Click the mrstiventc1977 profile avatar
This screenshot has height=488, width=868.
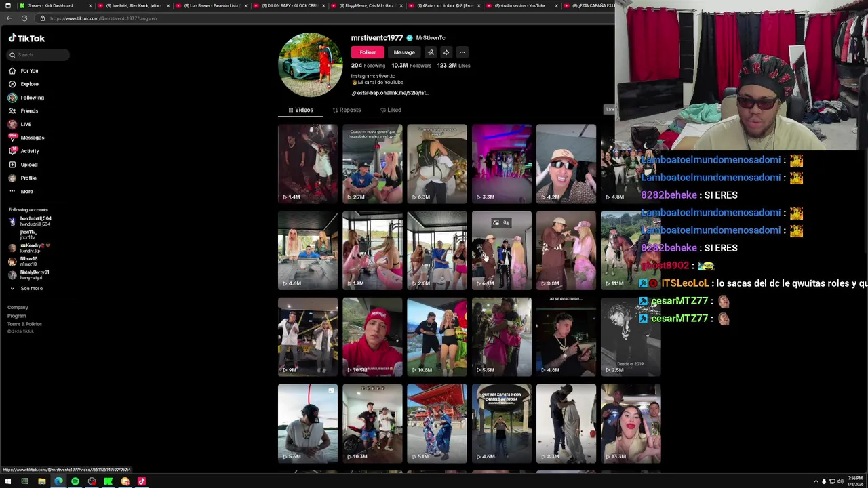click(311, 65)
